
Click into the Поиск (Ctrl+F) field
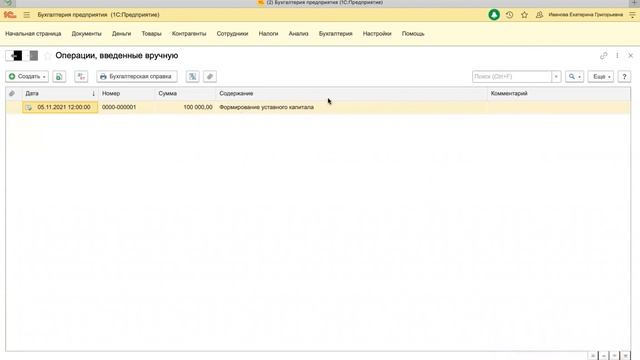coord(512,76)
